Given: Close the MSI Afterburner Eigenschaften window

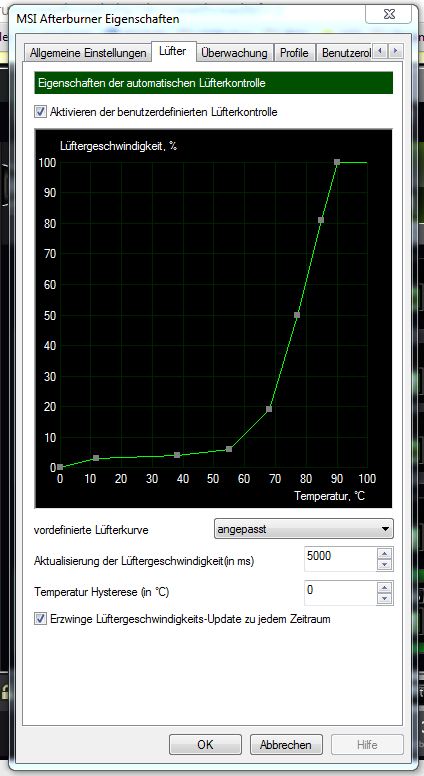Looking at the screenshot, I should point(389,14).
